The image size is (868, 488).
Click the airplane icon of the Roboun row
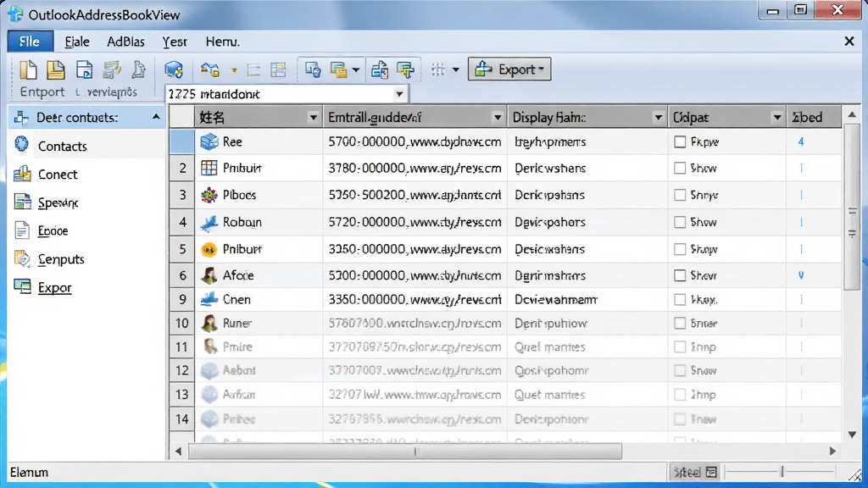click(209, 223)
